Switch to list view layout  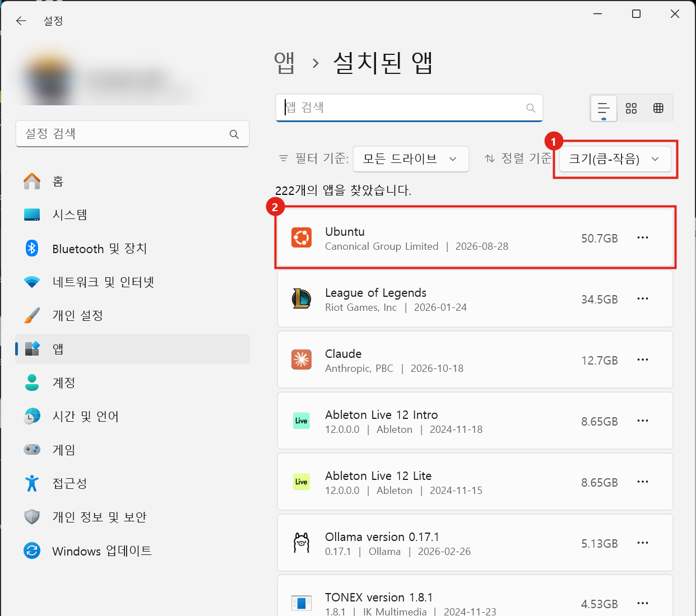[604, 108]
